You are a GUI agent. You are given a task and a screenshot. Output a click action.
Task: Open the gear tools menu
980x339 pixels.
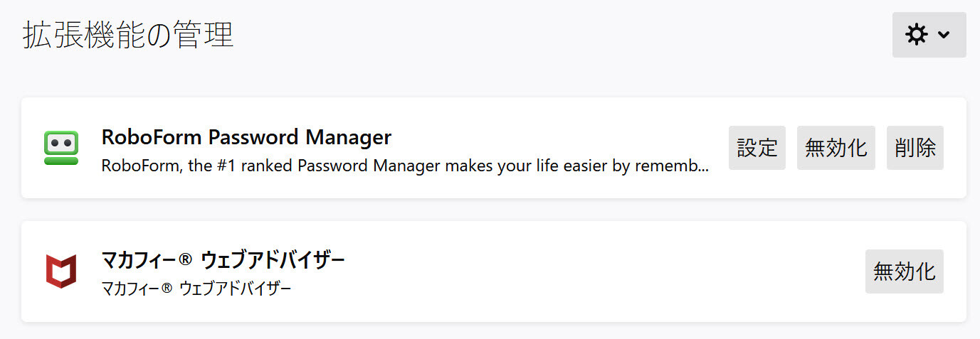point(929,35)
